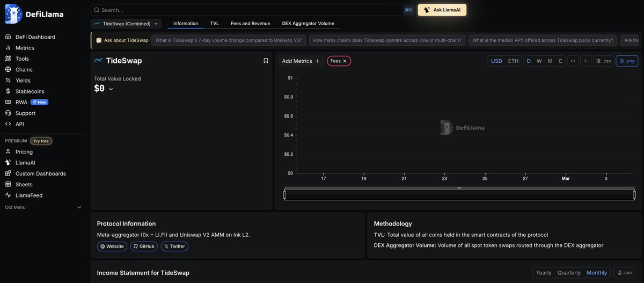
Task: Select Monthly income statement view
Action: pyautogui.click(x=597, y=273)
